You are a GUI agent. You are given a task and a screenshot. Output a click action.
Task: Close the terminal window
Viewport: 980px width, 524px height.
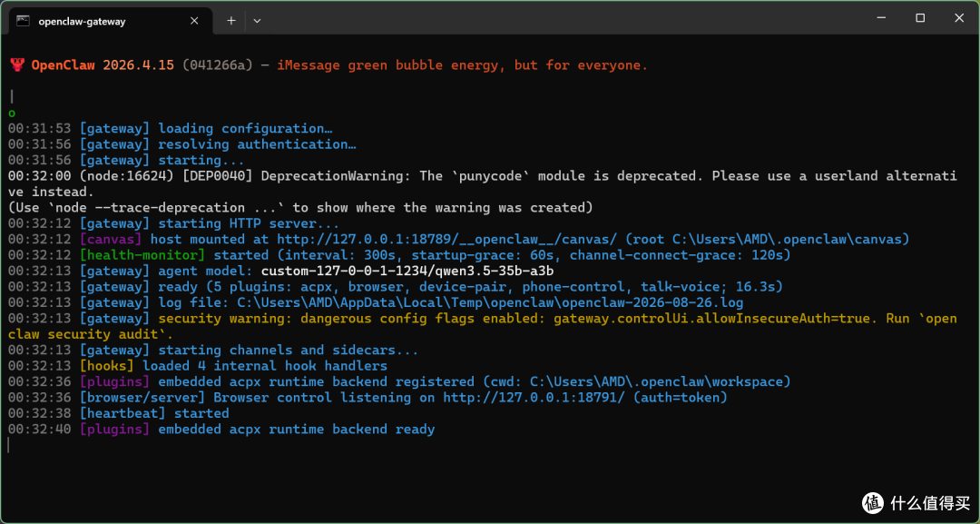click(959, 18)
